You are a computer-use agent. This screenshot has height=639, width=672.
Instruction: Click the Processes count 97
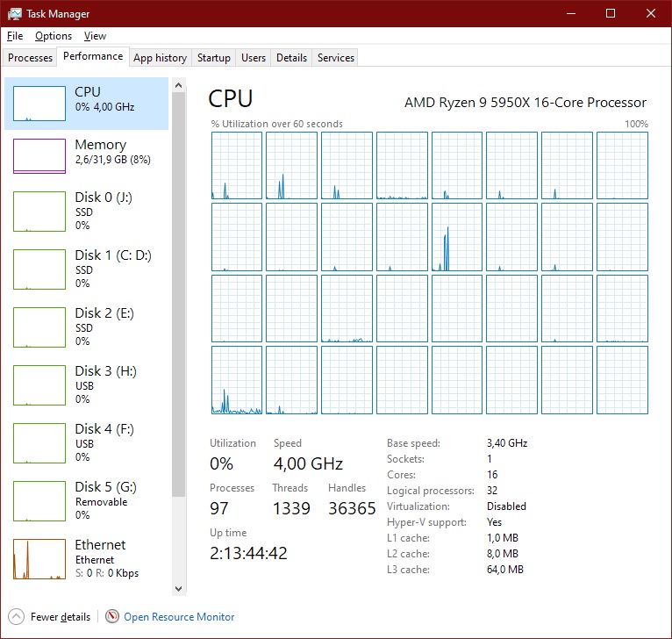[219, 508]
